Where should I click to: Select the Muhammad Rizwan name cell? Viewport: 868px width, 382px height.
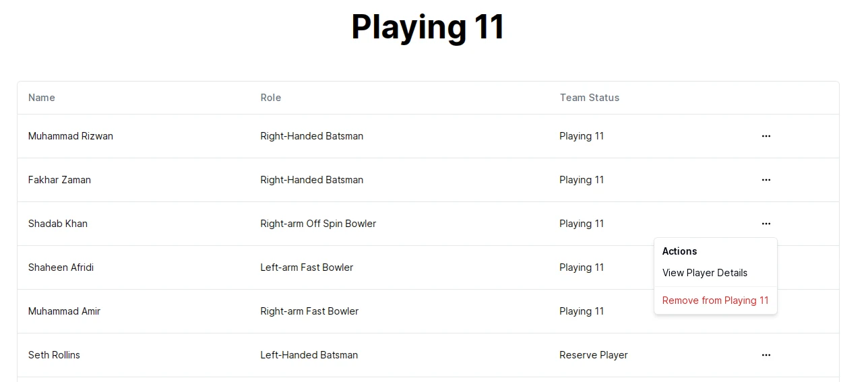coord(71,136)
